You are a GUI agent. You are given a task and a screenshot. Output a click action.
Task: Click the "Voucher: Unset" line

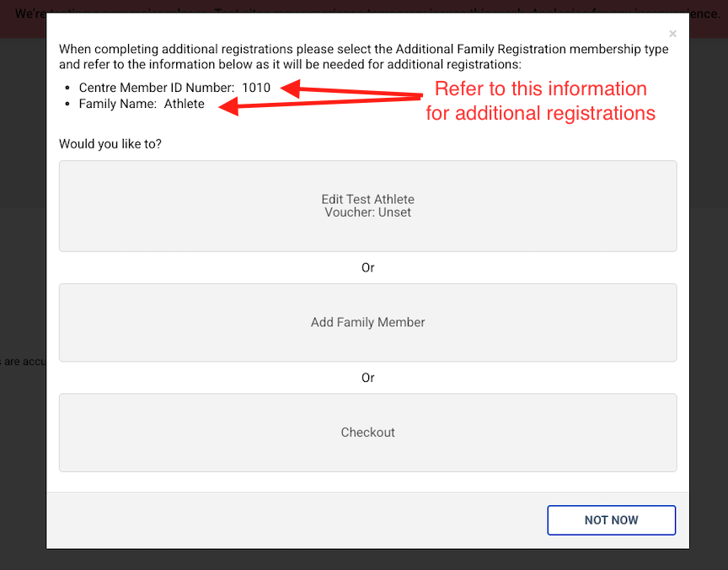(367, 212)
